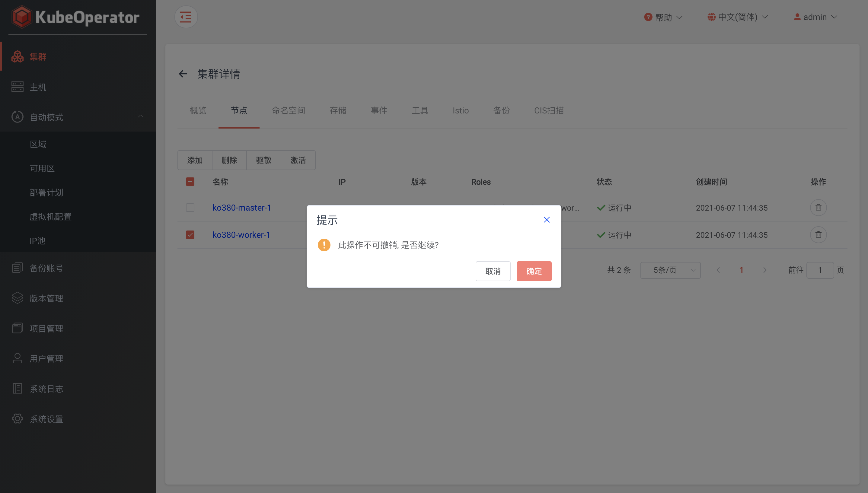The image size is (868, 493).
Task: Check the ko380-master-1 row checkbox
Action: (190, 208)
